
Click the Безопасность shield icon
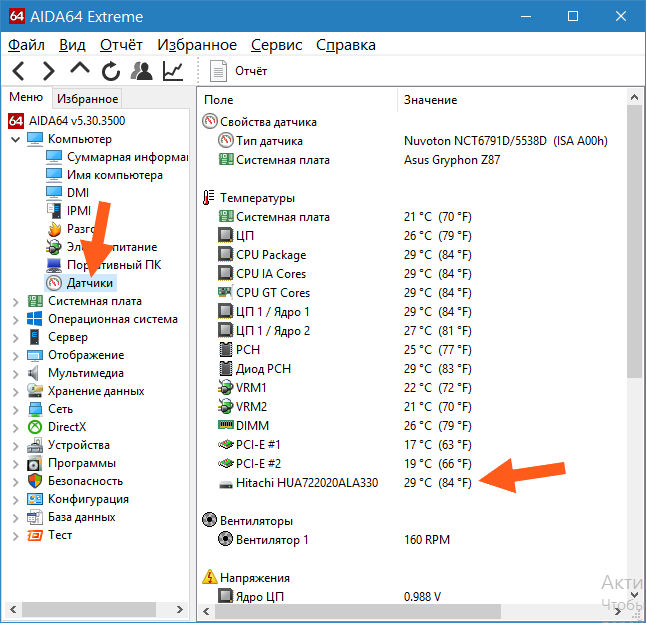pos(35,481)
